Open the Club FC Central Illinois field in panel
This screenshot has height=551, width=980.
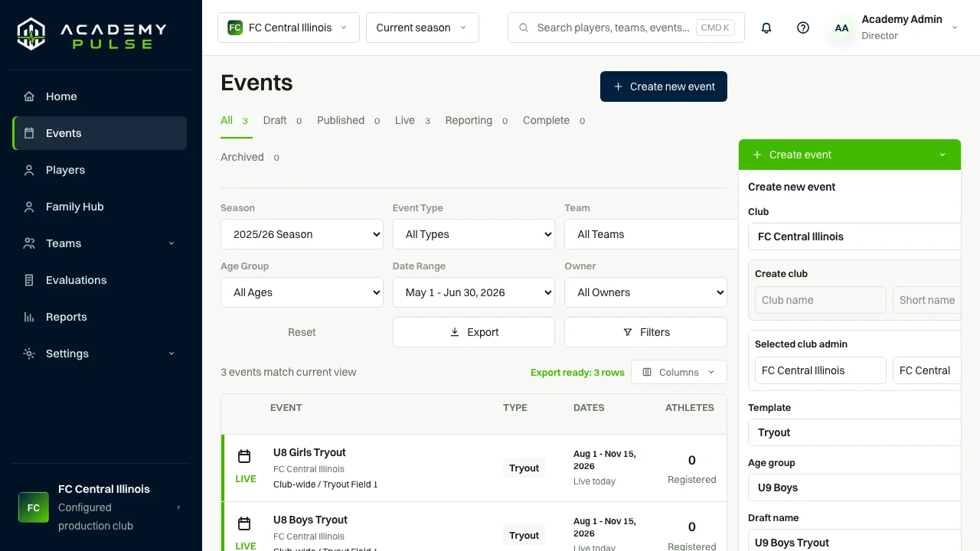854,236
